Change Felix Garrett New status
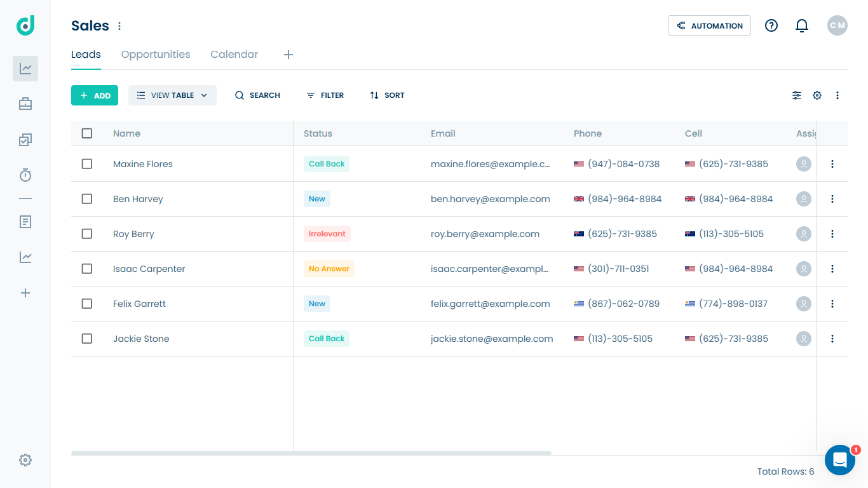 click(317, 304)
